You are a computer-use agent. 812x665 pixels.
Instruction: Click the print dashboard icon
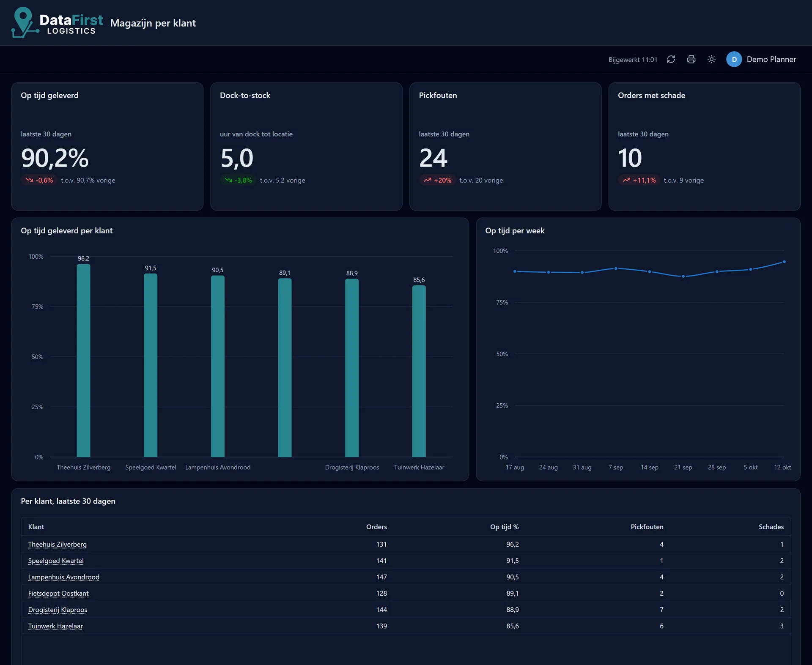pyautogui.click(x=691, y=60)
